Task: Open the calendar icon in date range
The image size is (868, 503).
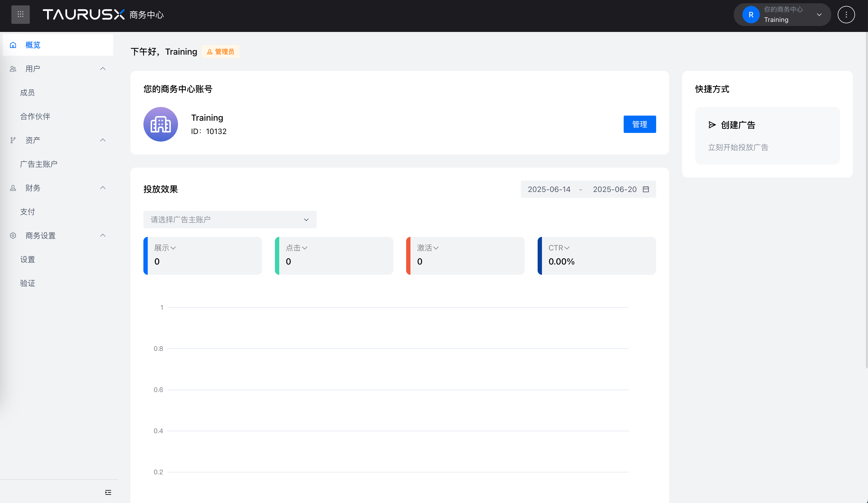Action: [646, 189]
